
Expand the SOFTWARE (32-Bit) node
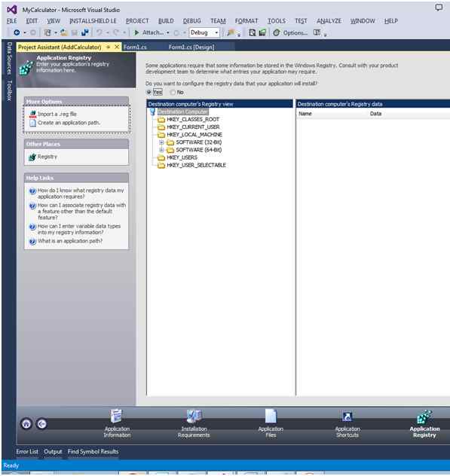161,142
